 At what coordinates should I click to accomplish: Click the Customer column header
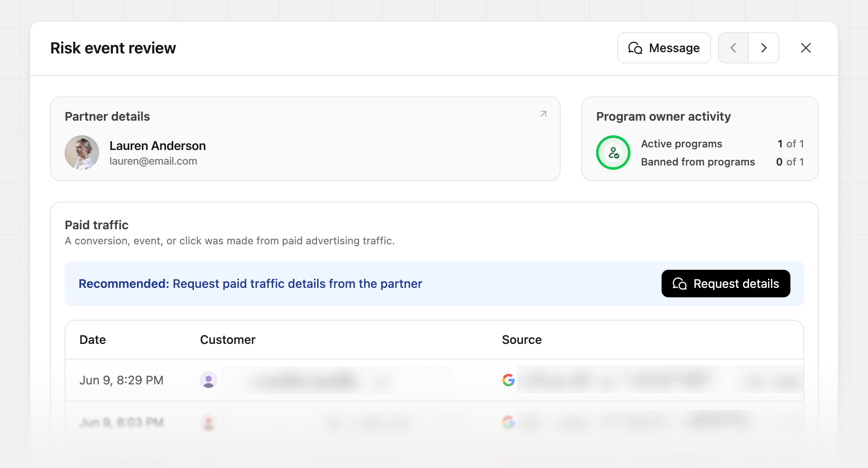tap(228, 340)
